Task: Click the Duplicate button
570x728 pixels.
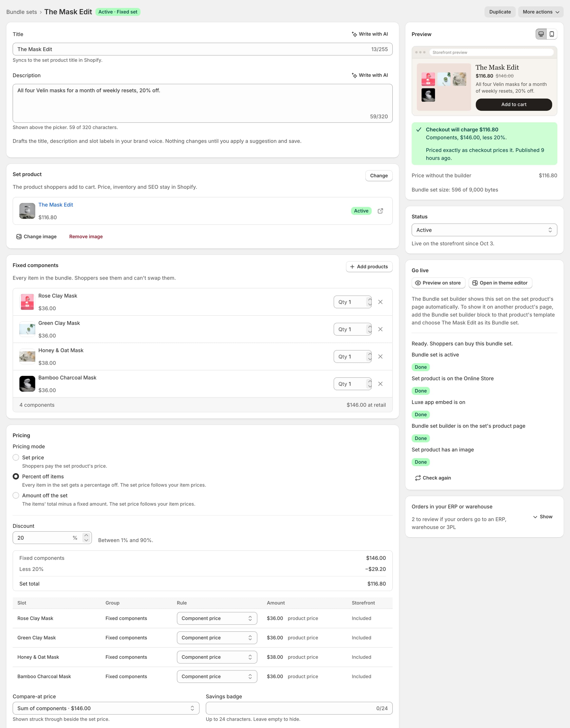Action: click(x=500, y=12)
